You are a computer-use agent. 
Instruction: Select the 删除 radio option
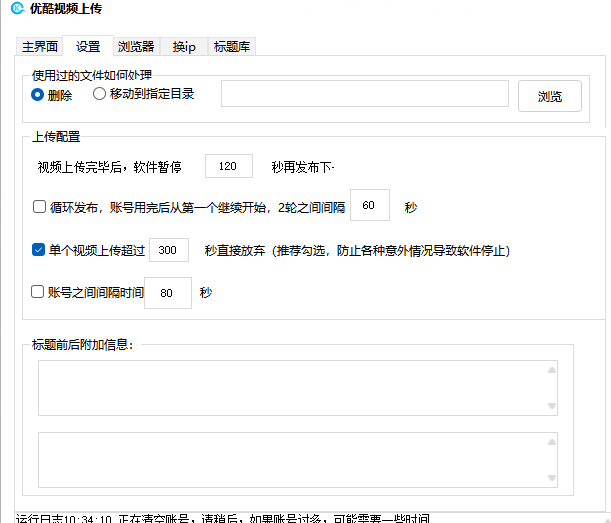tap(52, 95)
